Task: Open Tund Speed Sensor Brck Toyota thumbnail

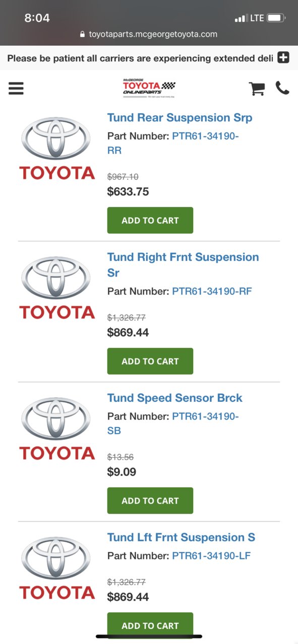Action: point(57,428)
